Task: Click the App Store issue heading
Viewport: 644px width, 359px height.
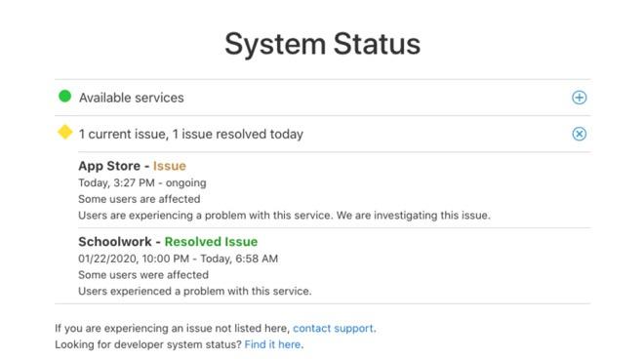Action: 133,166
